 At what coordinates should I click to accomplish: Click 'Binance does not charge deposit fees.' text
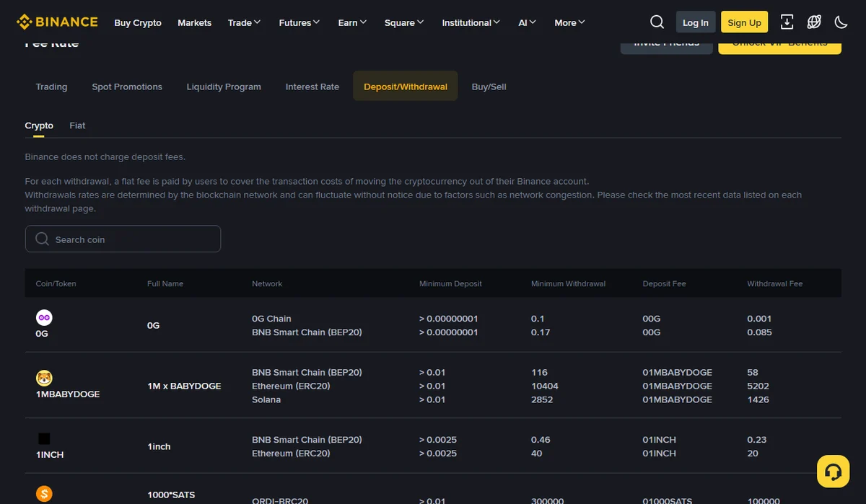(x=105, y=156)
